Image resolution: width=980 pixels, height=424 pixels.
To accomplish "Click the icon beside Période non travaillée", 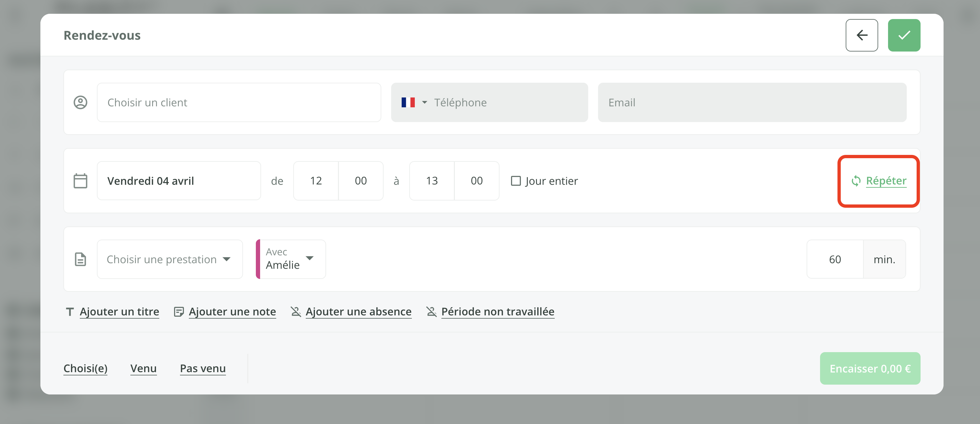I will (431, 312).
